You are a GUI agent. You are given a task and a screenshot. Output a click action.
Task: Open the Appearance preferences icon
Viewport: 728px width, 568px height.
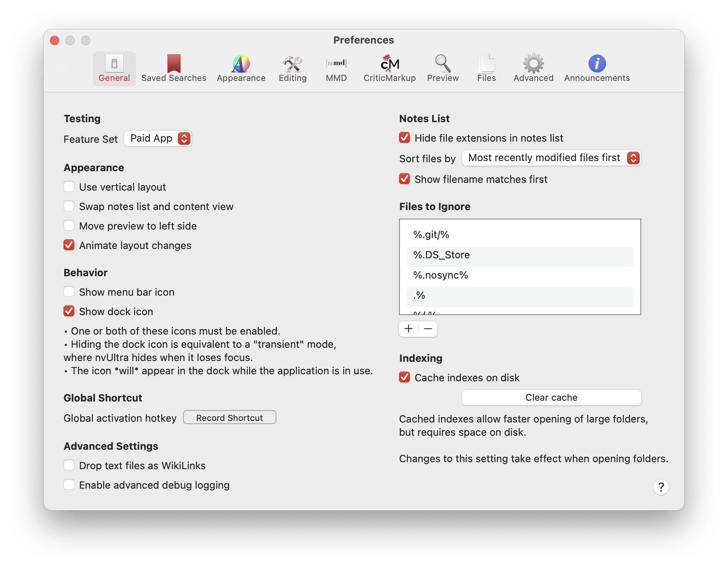point(241,64)
